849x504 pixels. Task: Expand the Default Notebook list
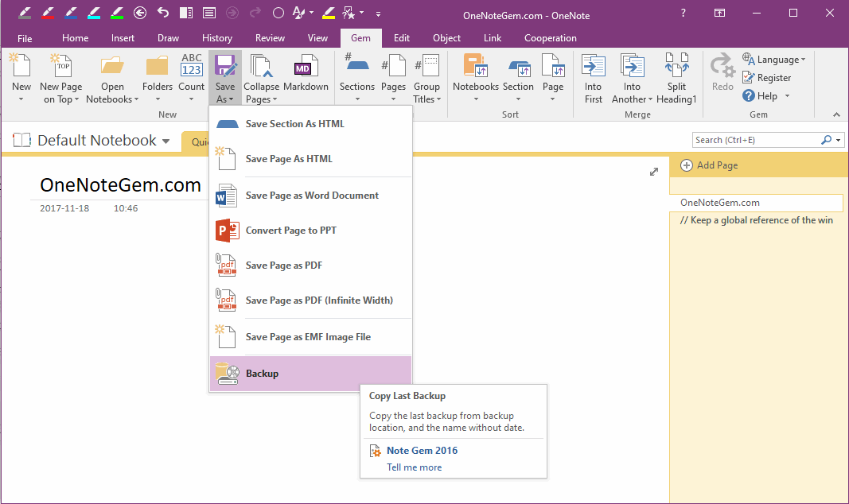coord(166,142)
